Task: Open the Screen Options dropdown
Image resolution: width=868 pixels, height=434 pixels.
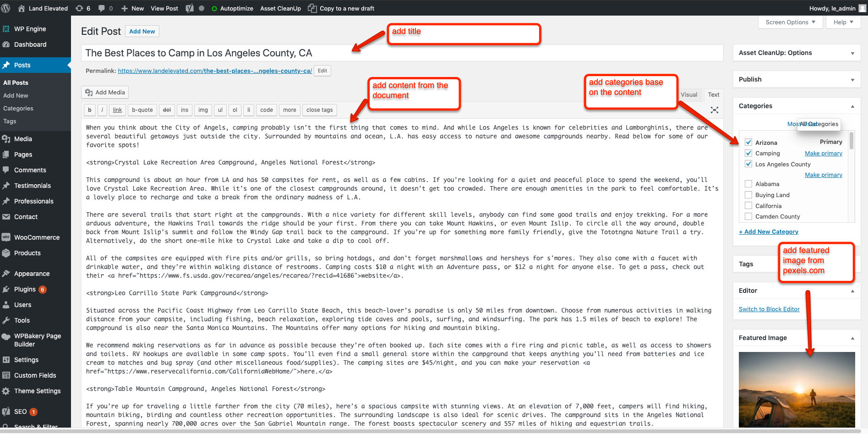Action: point(790,22)
